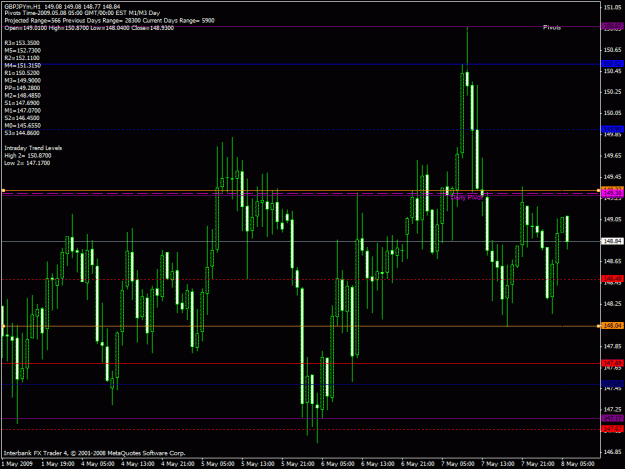Screen dimensions: 625x469
Task: Select the M5=152.7300 level text
Action: pyautogui.click(x=23, y=51)
